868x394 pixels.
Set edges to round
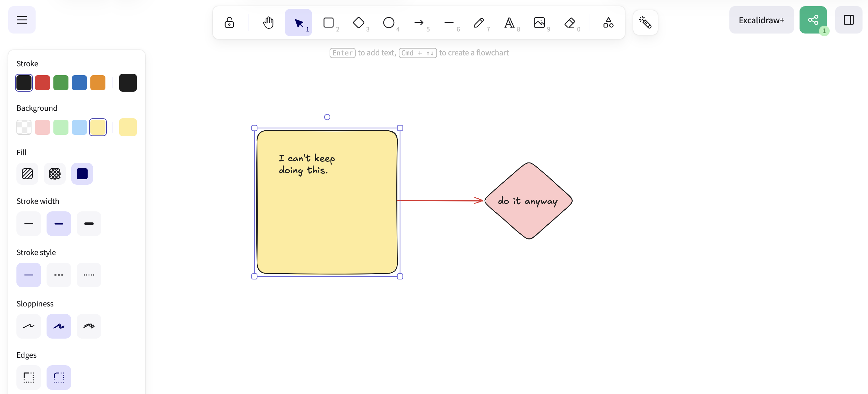(x=59, y=378)
